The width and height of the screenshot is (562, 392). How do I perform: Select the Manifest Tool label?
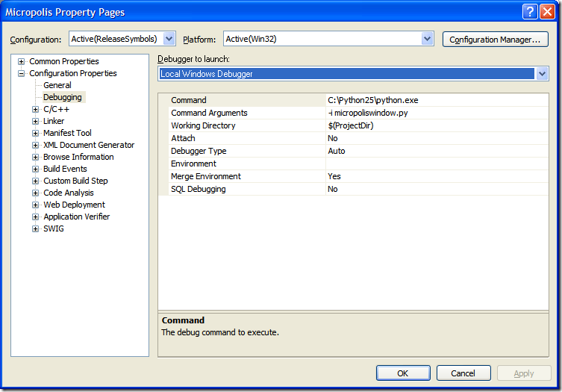67,133
